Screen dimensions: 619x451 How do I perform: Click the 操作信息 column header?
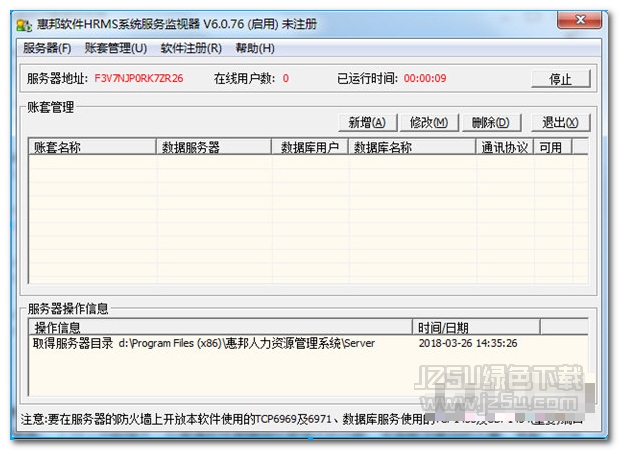point(221,327)
